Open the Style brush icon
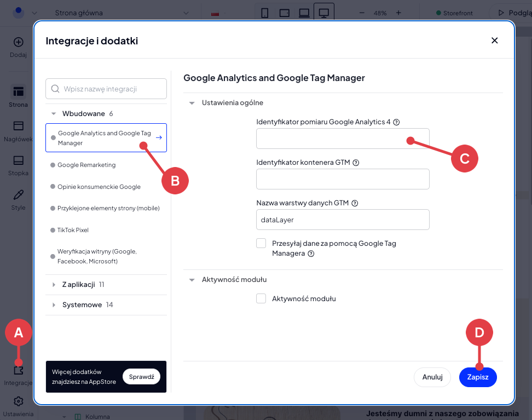This screenshot has height=420, width=532. tap(18, 195)
